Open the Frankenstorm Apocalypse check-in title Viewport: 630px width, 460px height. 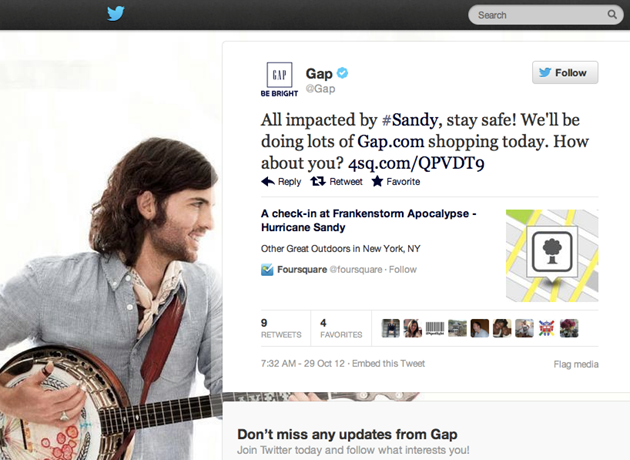coord(368,220)
